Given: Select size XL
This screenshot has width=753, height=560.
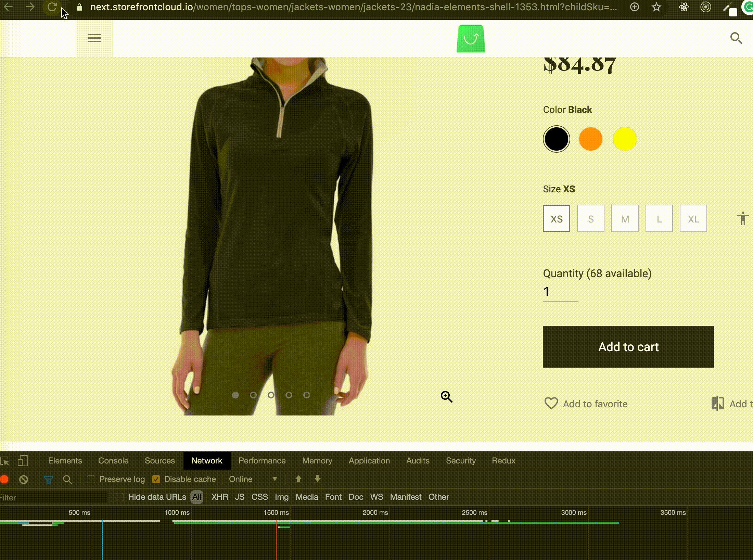Looking at the screenshot, I should point(693,218).
